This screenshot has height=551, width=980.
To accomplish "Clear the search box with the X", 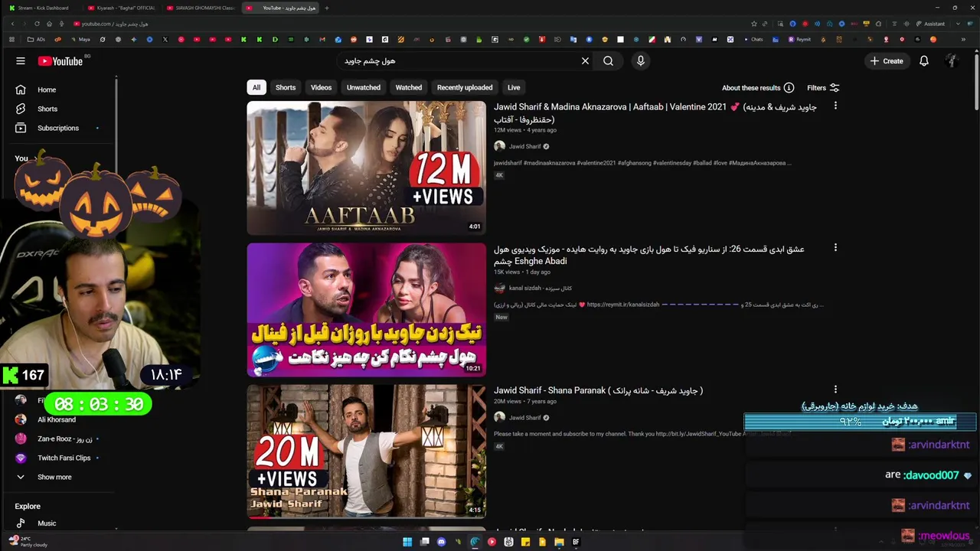I will [585, 61].
